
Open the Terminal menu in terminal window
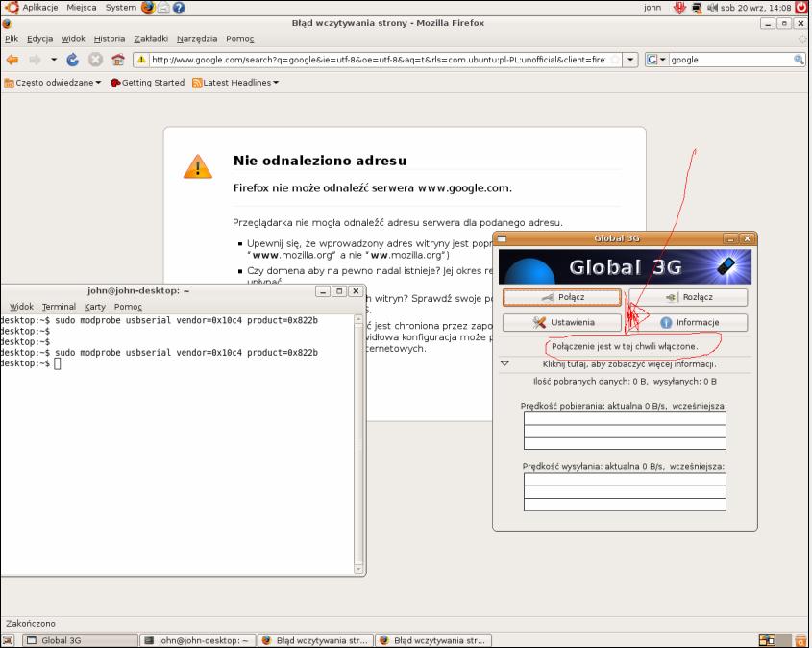pyautogui.click(x=59, y=307)
